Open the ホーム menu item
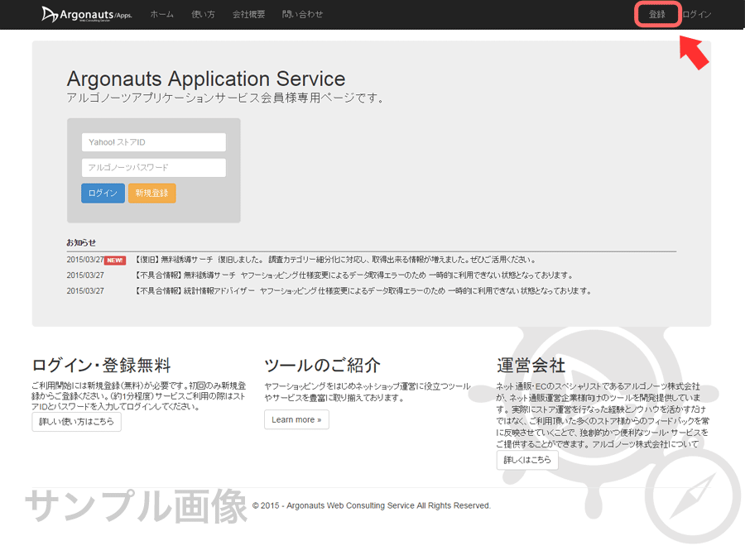 coord(162,14)
